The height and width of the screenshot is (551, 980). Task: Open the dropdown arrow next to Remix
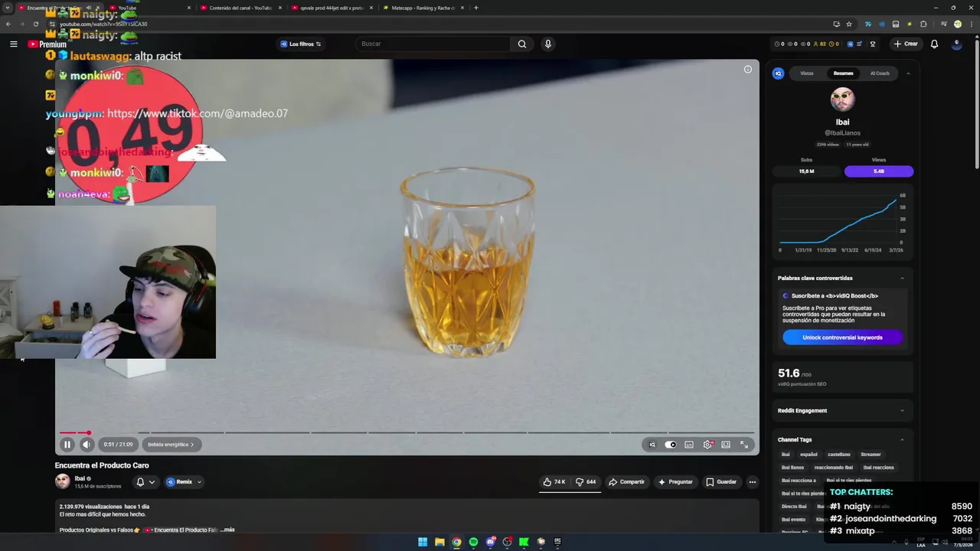[x=199, y=482]
